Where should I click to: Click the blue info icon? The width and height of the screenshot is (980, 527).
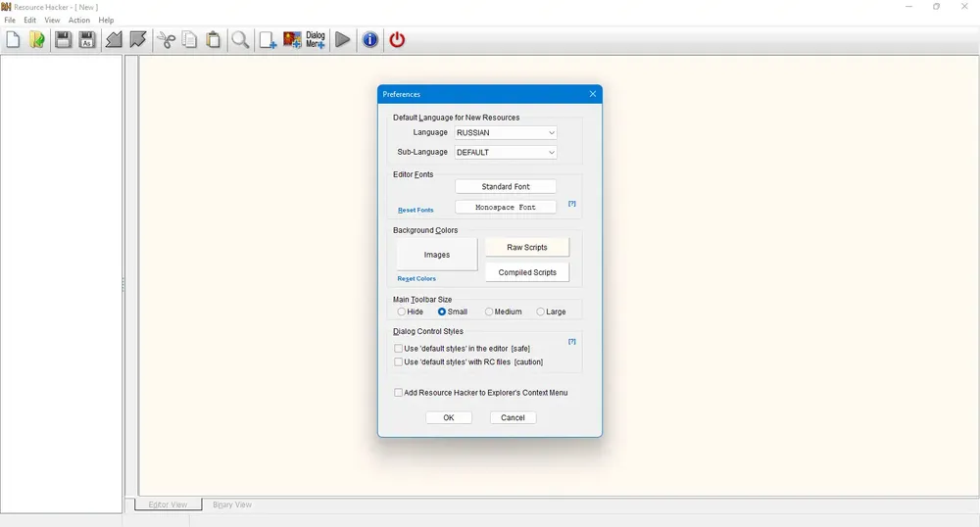coord(370,40)
